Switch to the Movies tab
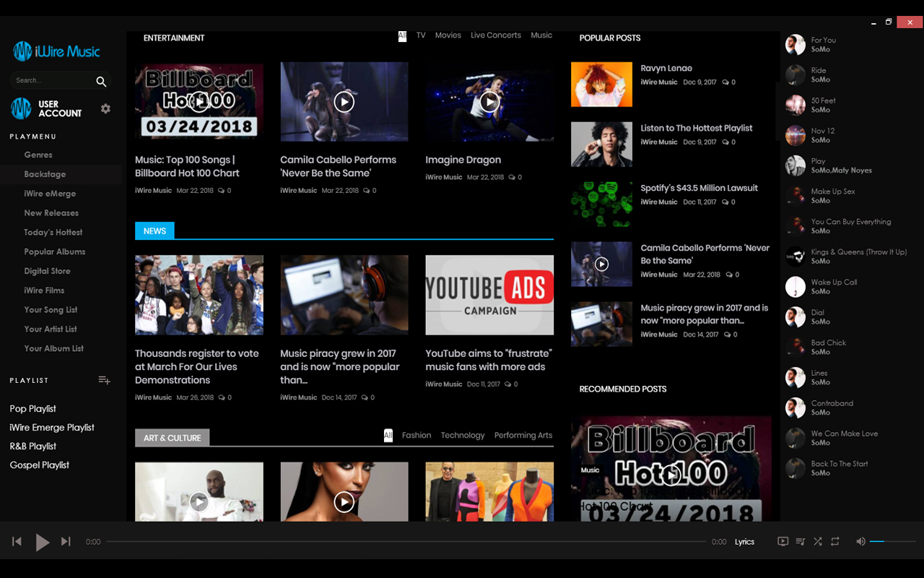The image size is (924, 578). pos(448,35)
